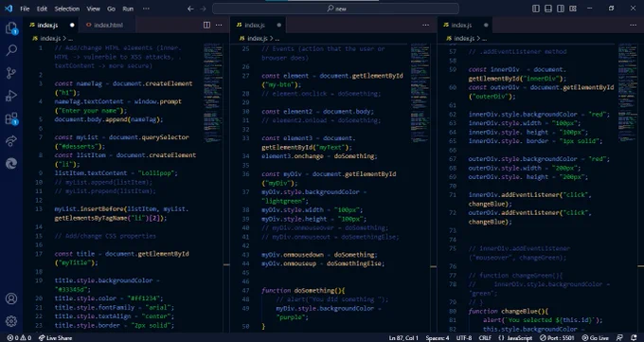Click the command center search box showing new
The height and width of the screenshot is (342, 644).
[x=335, y=9]
